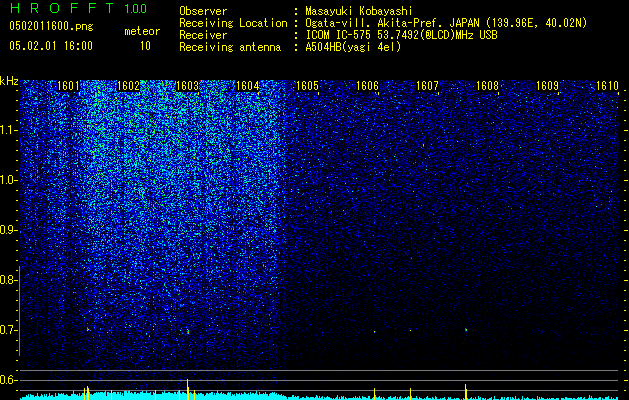Select the filename 0502011600.png
The image size is (629, 400).
pyautogui.click(x=51, y=26)
